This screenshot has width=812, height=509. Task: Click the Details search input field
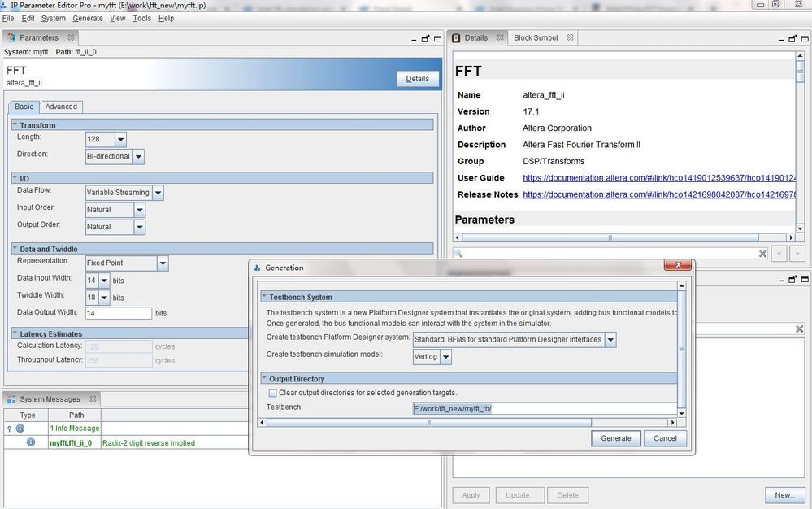point(610,254)
